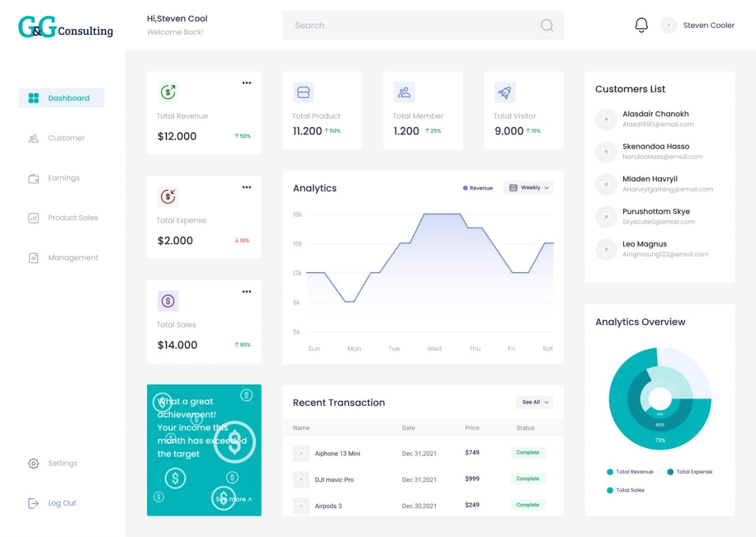Screen dimensions: 756x537
Task: Click the Total Expense icon
Action: click(x=168, y=196)
